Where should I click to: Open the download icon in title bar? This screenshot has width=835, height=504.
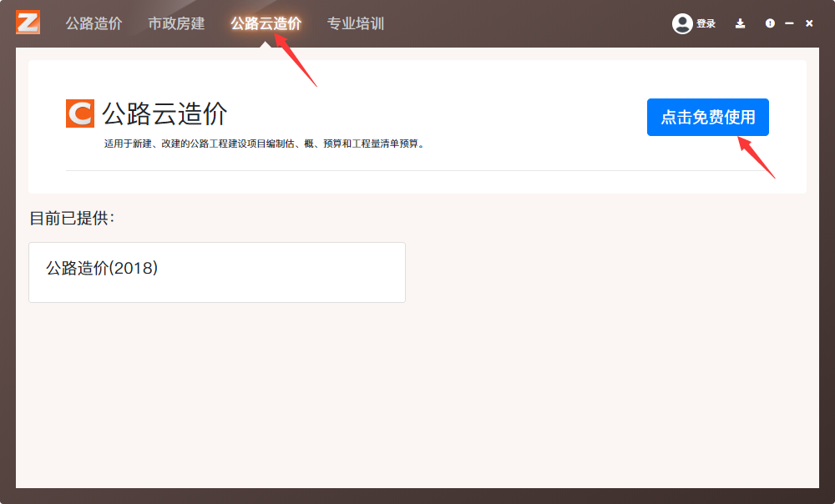740,23
